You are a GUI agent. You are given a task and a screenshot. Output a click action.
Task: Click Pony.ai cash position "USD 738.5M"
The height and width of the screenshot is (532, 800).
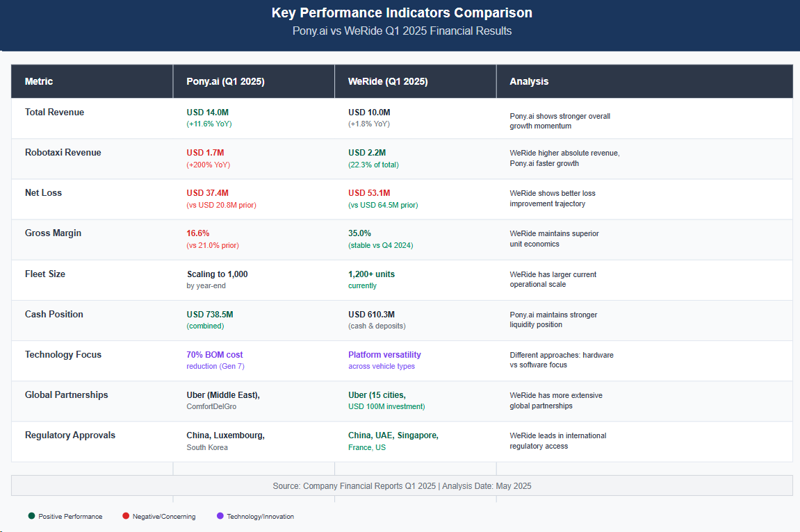coord(210,314)
